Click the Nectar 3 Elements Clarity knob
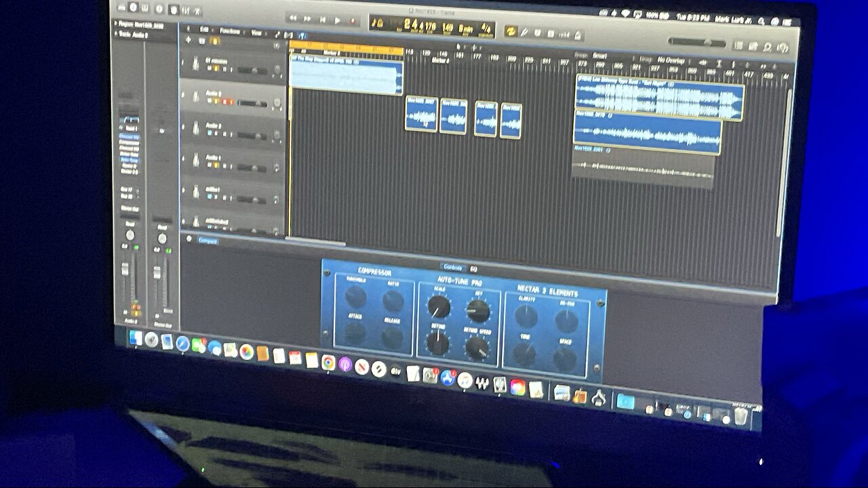Viewport: 868px width, 488px height. click(x=526, y=316)
